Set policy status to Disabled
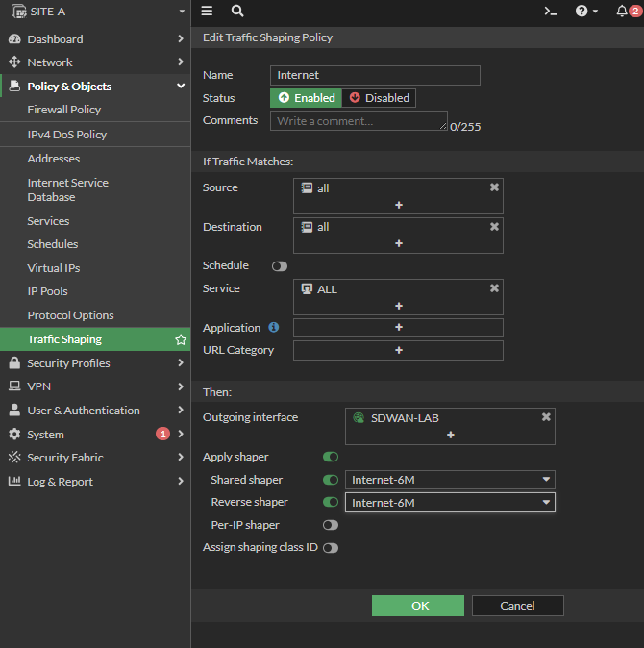Viewport: 644px width, 648px height. (x=379, y=98)
